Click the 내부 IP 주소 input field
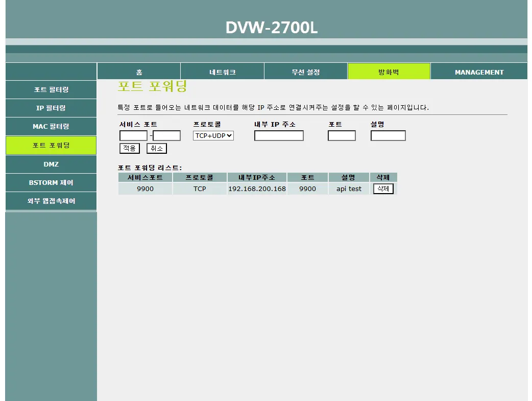This screenshot has width=532, height=401. coord(278,135)
